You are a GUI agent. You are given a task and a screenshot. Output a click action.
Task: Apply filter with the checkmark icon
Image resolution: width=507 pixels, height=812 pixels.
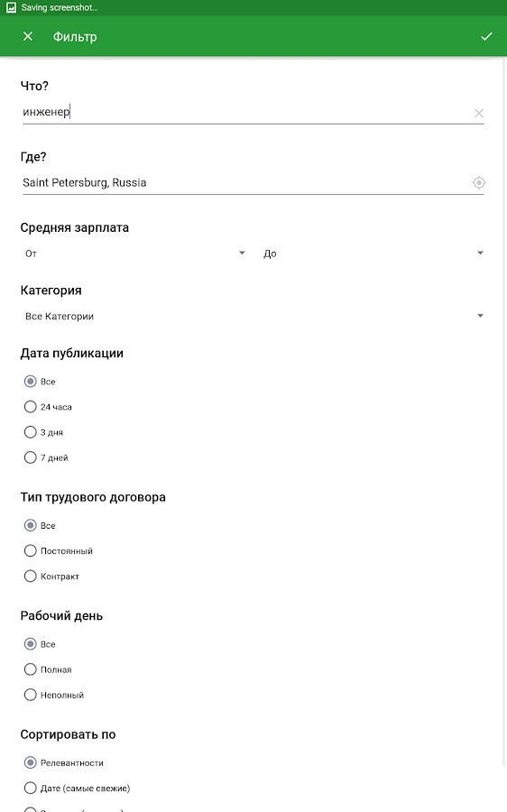(486, 36)
